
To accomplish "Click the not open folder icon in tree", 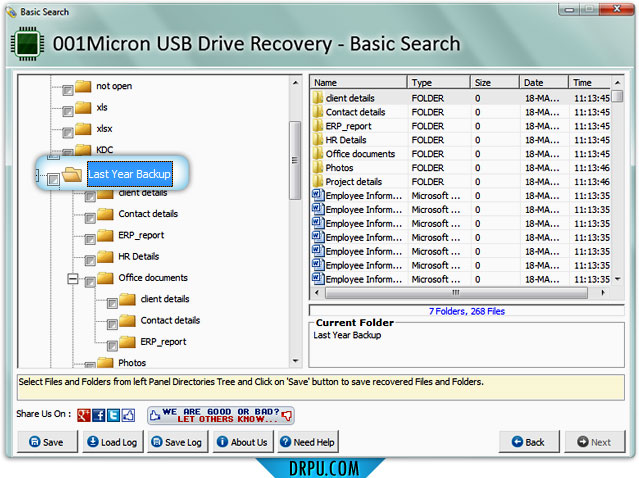I will [x=83, y=86].
